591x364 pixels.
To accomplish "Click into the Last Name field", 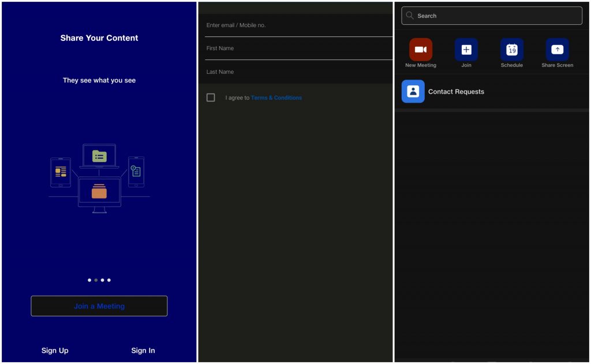I will coord(298,72).
